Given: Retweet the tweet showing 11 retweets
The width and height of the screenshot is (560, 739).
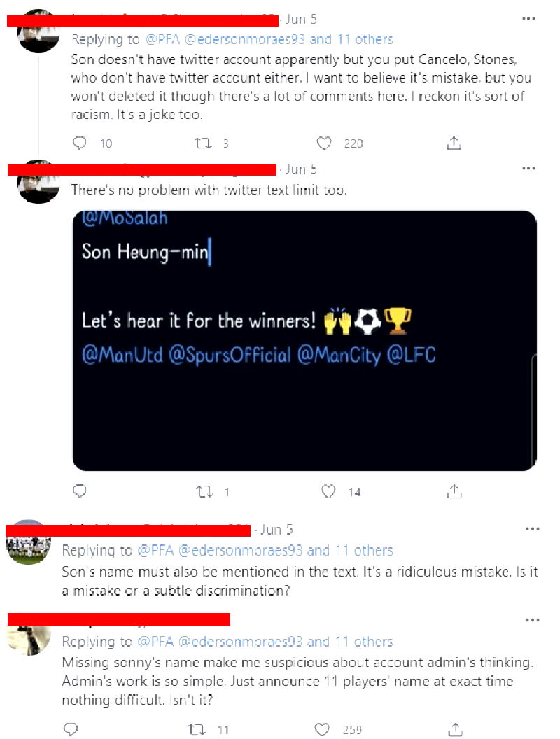Looking at the screenshot, I should coord(196,729).
